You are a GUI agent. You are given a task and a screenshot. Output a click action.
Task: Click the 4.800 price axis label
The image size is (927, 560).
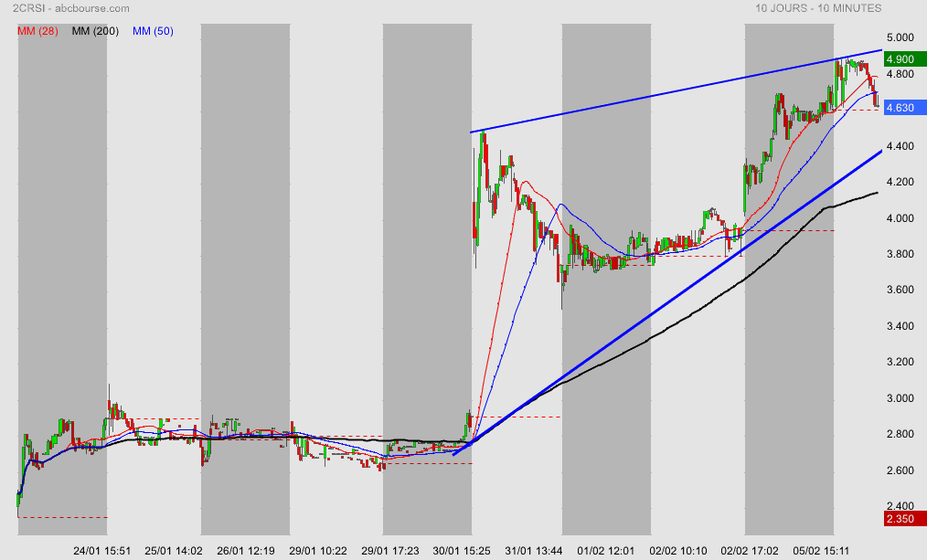tap(900, 74)
